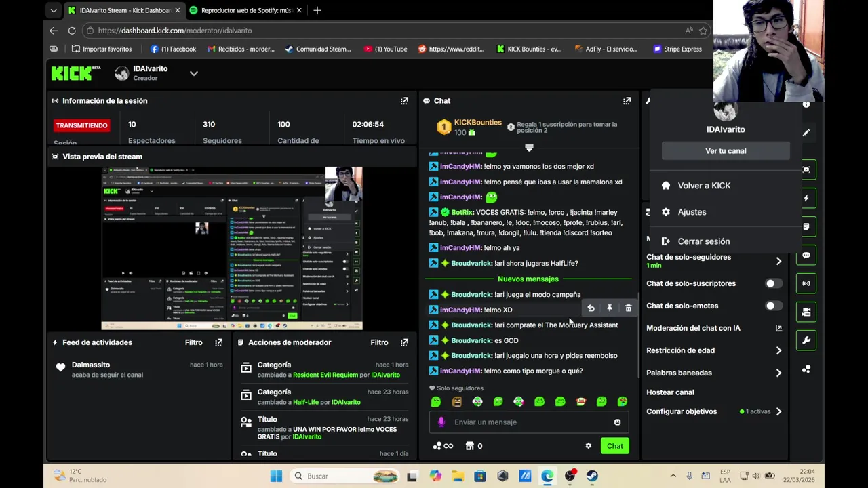
Task: Open a new browser tab
Action: (317, 10)
